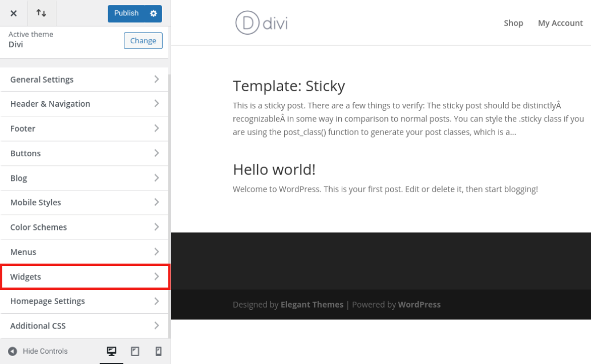The image size is (591, 364).
Task: Expand Additional CSS chevron
Action: [156, 326]
